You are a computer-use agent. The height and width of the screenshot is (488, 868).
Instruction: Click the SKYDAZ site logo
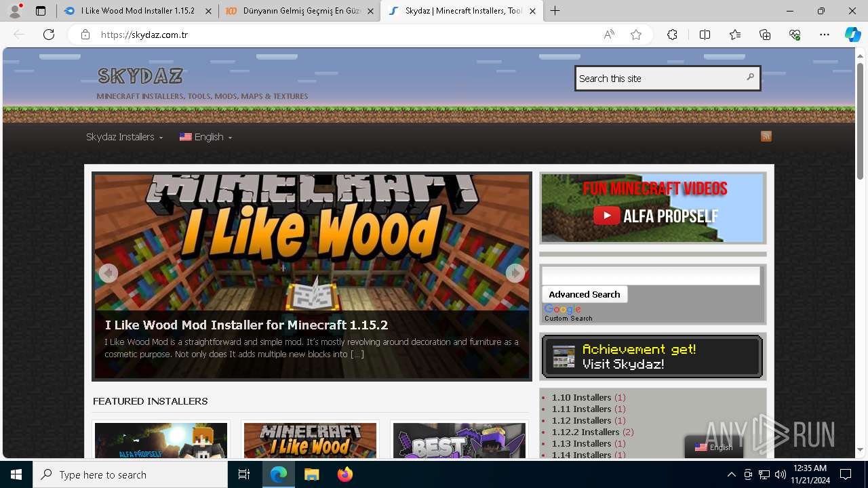point(140,75)
